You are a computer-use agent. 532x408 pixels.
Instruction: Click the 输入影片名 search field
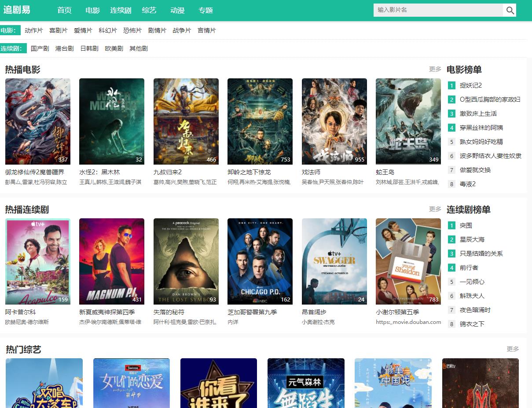pyautogui.click(x=438, y=10)
